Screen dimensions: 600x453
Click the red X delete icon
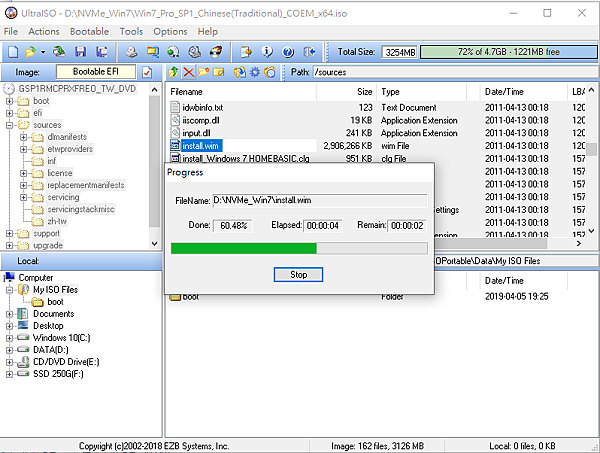(188, 72)
